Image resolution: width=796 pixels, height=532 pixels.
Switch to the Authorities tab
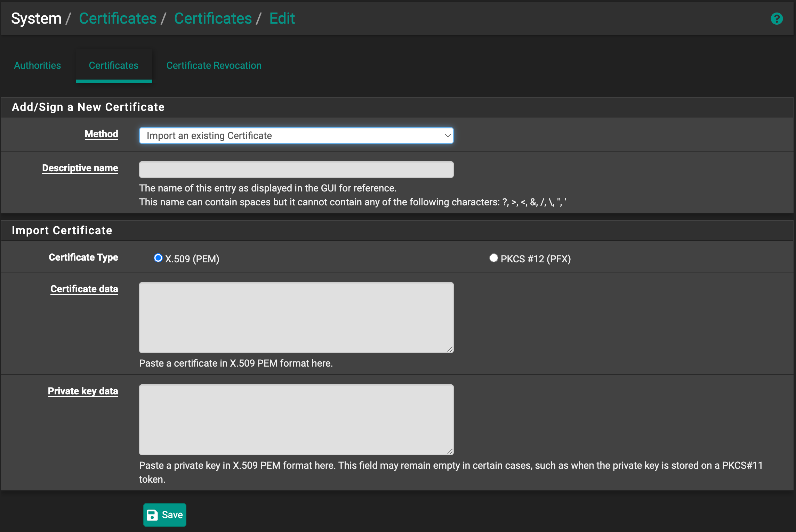(x=38, y=65)
